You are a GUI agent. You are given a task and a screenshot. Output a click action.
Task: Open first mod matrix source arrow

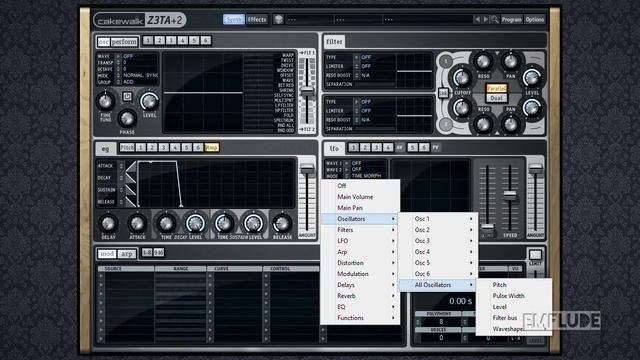[x=101, y=276]
